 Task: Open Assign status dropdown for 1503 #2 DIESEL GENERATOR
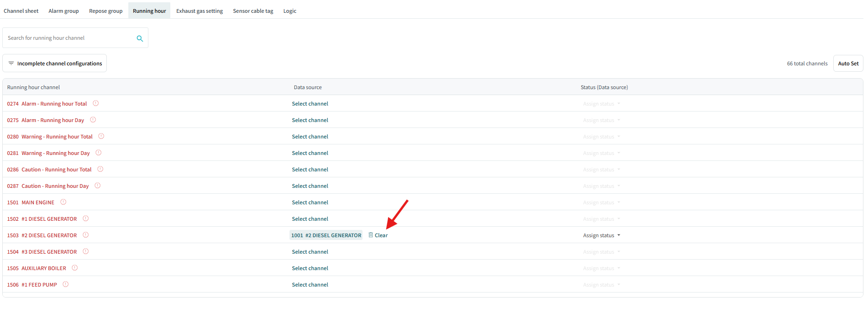pos(601,235)
